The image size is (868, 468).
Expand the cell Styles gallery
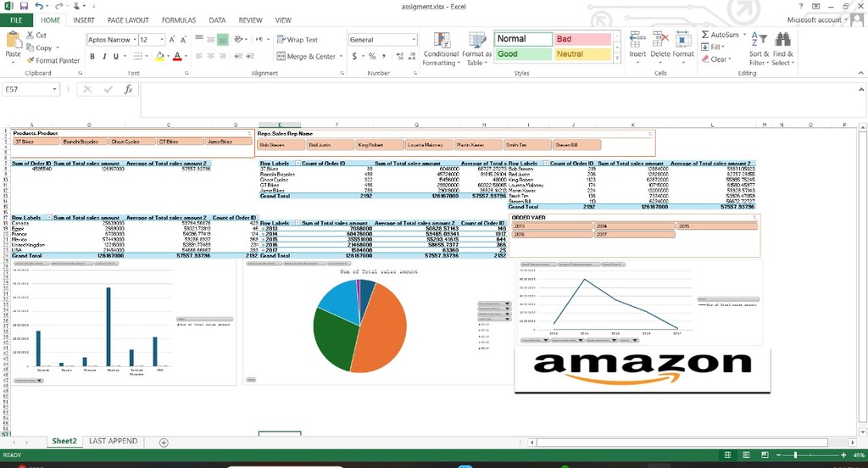point(617,58)
